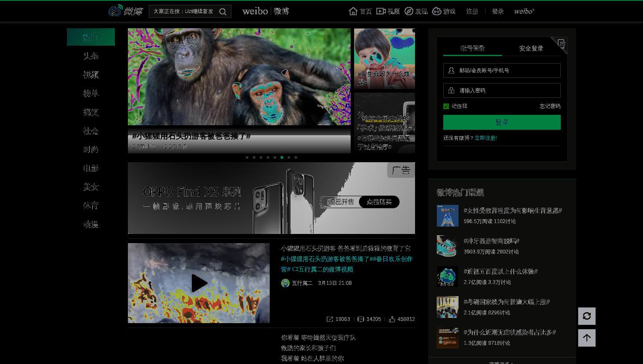Toggle the 记住我 remember me checkbox

(x=446, y=106)
